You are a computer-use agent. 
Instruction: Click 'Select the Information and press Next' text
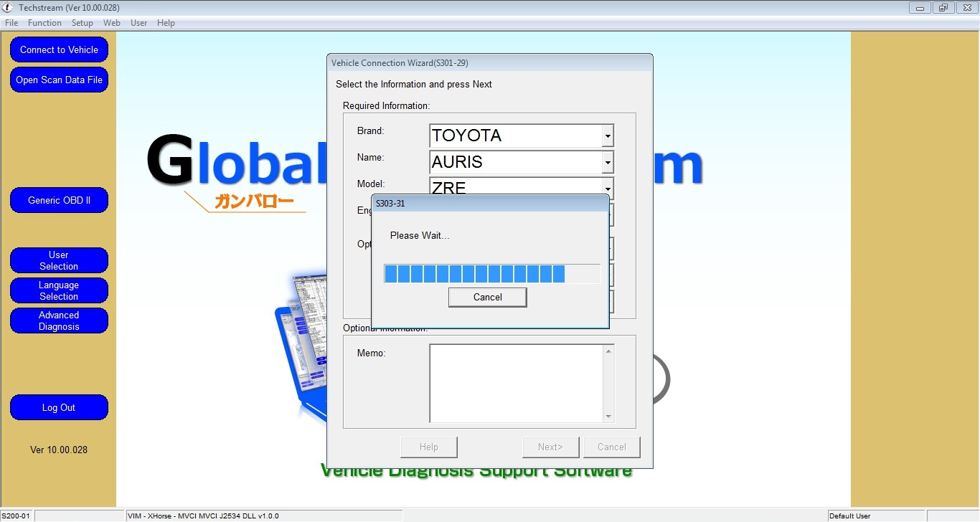[414, 85]
